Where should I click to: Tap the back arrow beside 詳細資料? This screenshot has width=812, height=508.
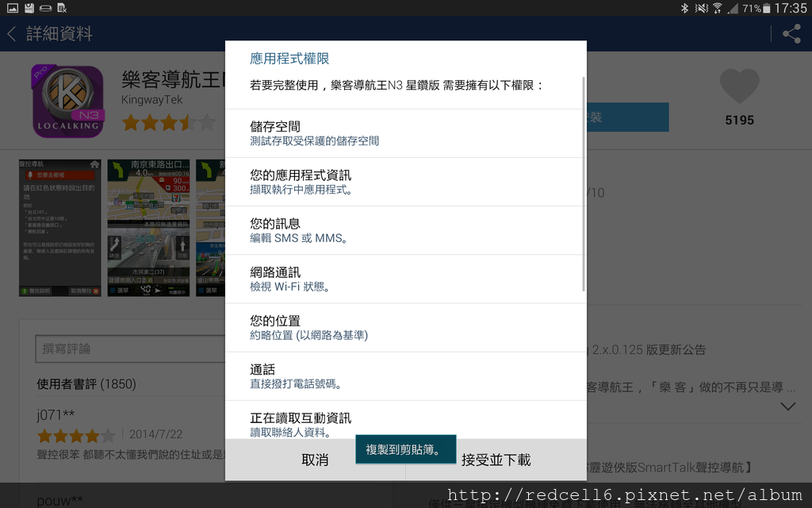(11, 33)
